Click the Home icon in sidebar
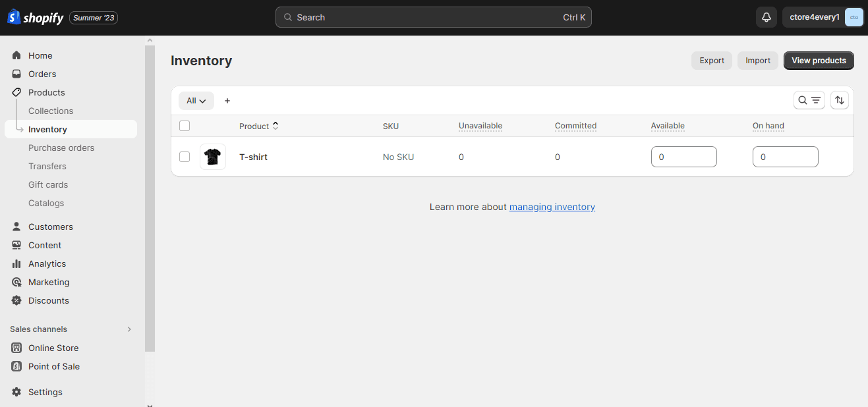Viewport: 868px width, 407px height. [x=16, y=55]
